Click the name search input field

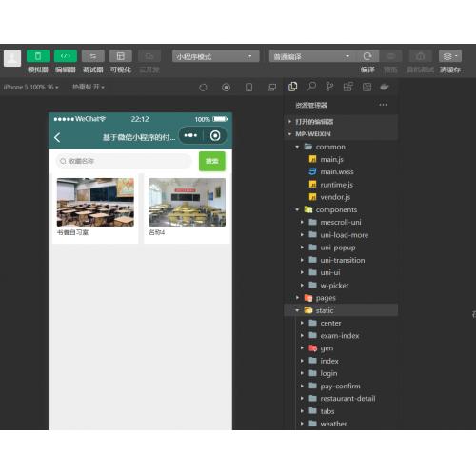coord(124,161)
